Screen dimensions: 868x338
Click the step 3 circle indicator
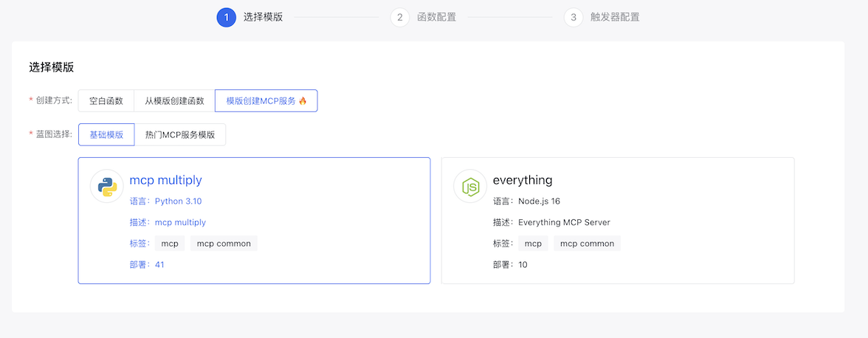pos(573,17)
